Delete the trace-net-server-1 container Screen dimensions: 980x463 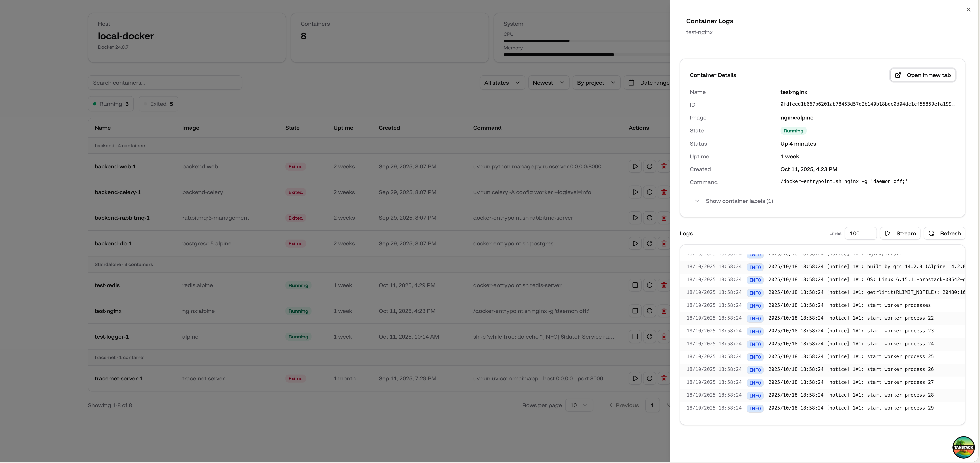click(x=664, y=378)
